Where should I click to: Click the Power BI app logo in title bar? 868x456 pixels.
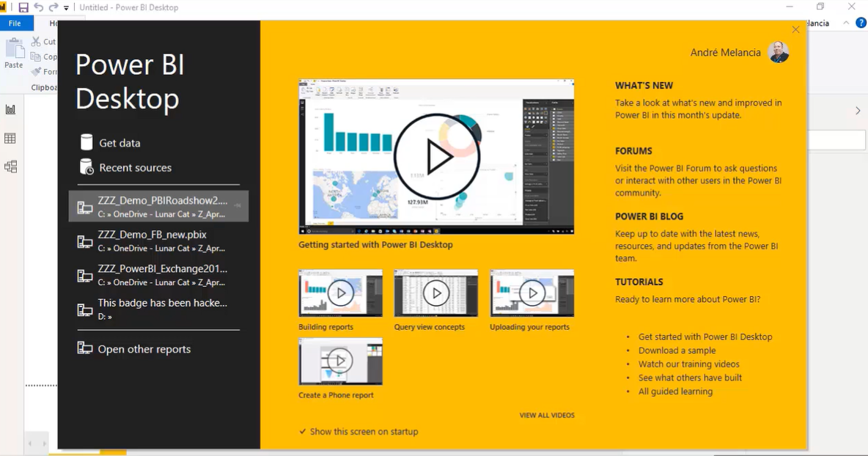(x=3, y=7)
